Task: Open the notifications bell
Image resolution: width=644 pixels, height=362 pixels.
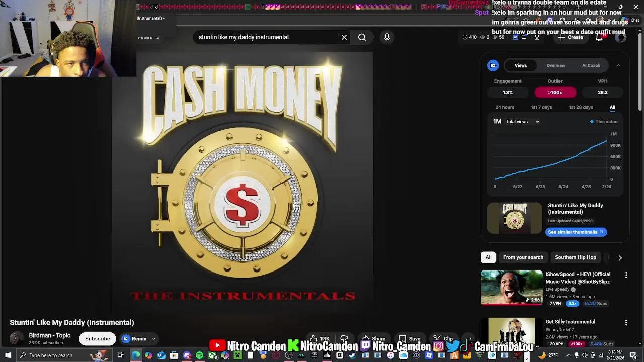Action: coord(599,37)
